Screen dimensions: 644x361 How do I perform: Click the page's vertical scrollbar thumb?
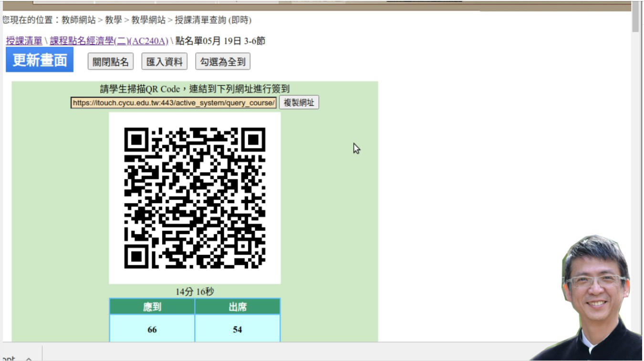click(636, 16)
